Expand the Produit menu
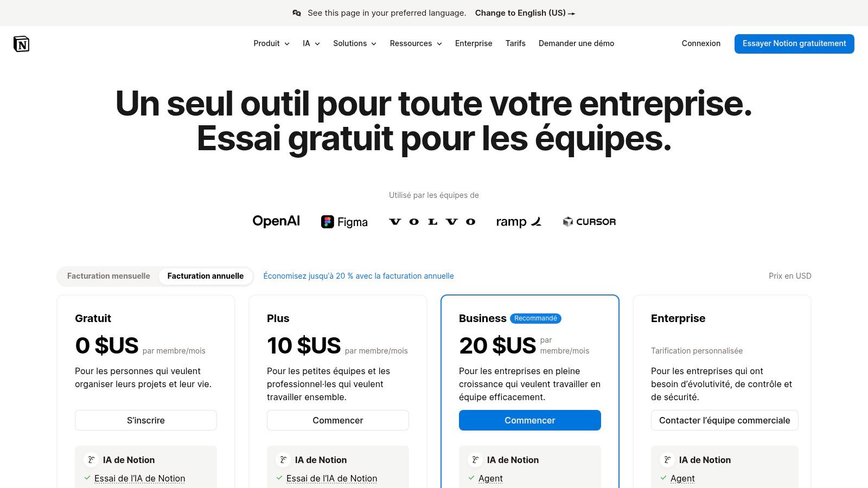 click(271, 43)
